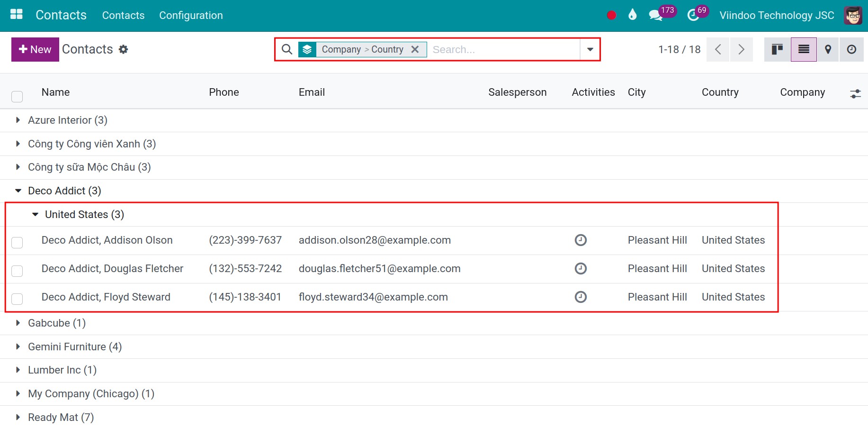Click the water drop icon in top bar
This screenshot has width=868, height=429.
pos(632,15)
